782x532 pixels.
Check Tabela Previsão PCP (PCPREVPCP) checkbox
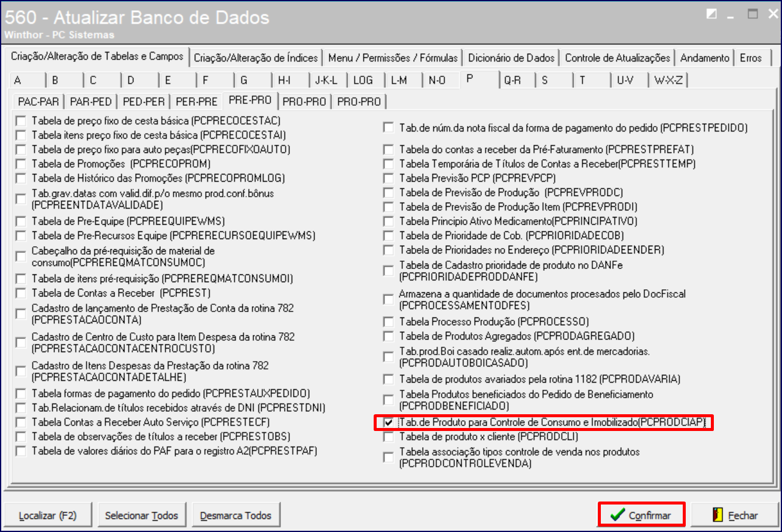pyautogui.click(x=389, y=178)
